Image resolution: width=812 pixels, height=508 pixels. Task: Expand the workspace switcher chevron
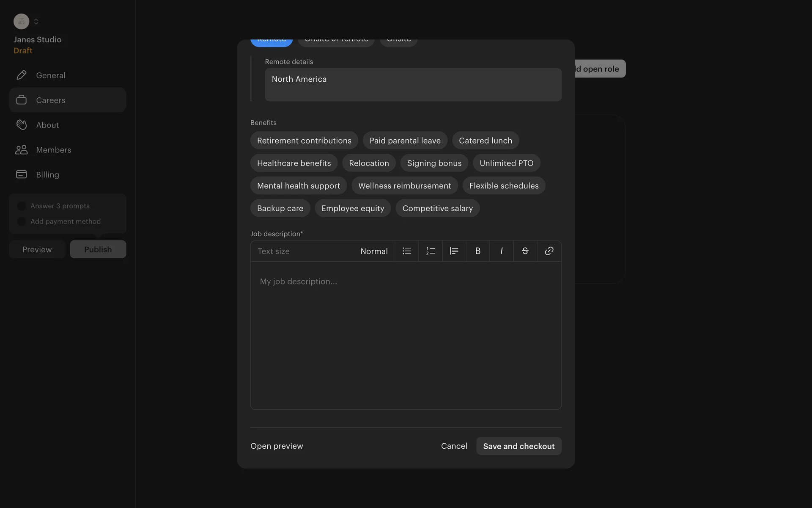point(36,22)
